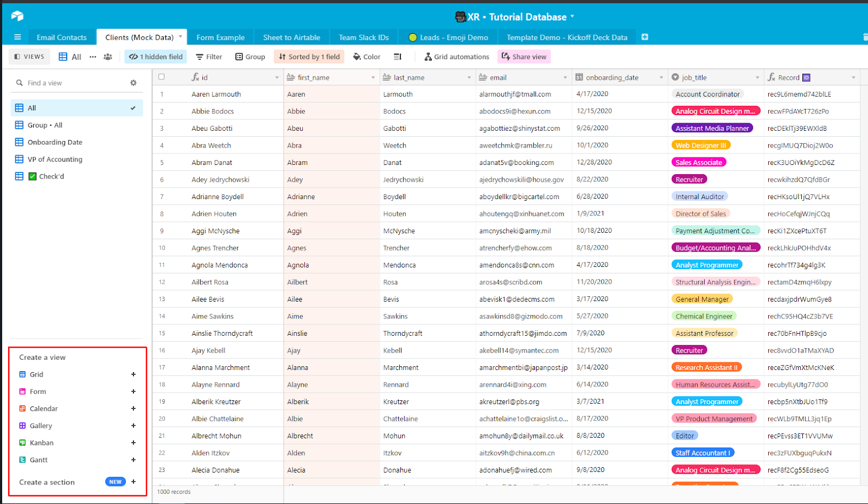Viewport: 868px width, 504px height.
Task: Click the row height toolbar icon
Action: click(x=398, y=57)
